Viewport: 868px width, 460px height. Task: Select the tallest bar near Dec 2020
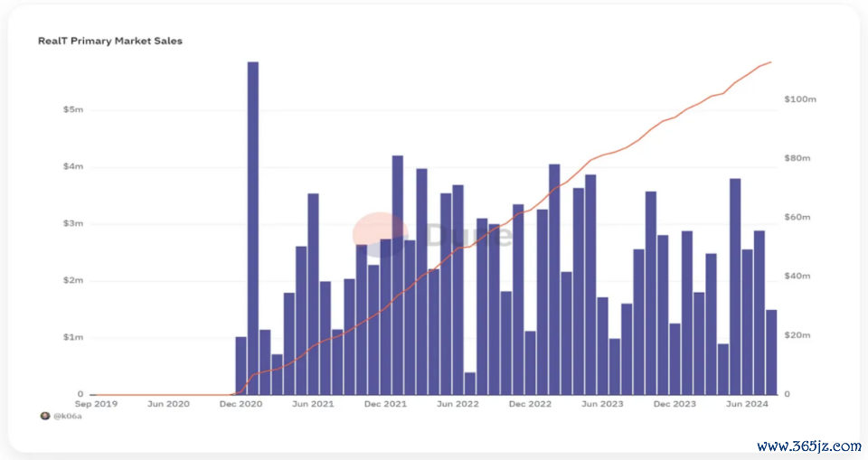point(253,228)
